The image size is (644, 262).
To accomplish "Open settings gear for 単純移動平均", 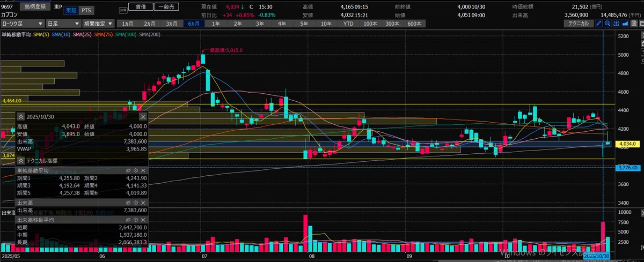I will click(x=136, y=170).
